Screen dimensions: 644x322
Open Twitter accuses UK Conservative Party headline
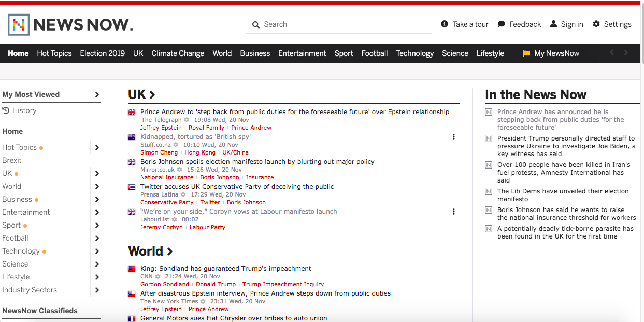tap(237, 186)
